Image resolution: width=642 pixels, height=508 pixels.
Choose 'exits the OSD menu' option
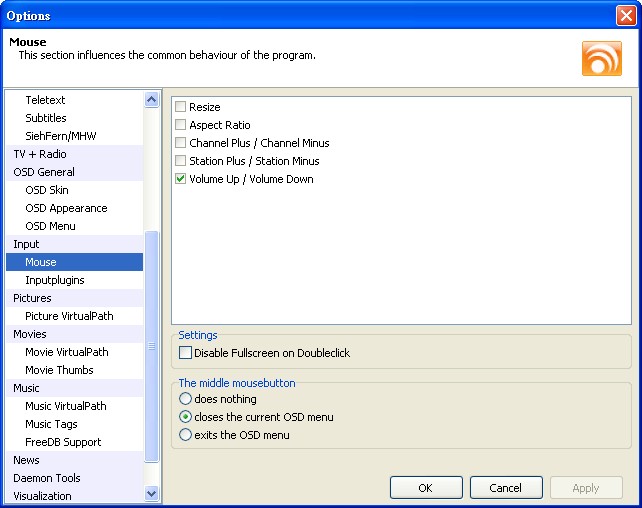[185, 435]
